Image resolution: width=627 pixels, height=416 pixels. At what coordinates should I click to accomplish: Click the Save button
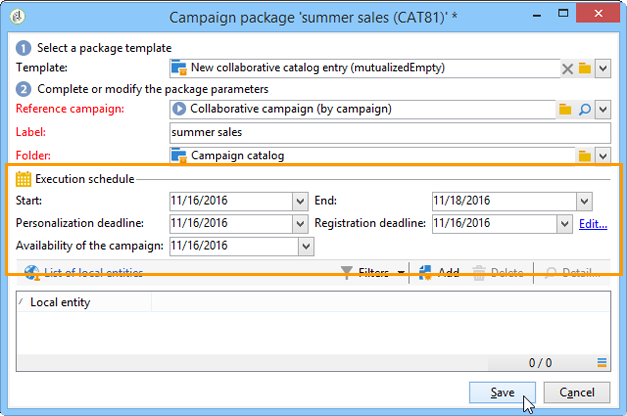point(502,392)
